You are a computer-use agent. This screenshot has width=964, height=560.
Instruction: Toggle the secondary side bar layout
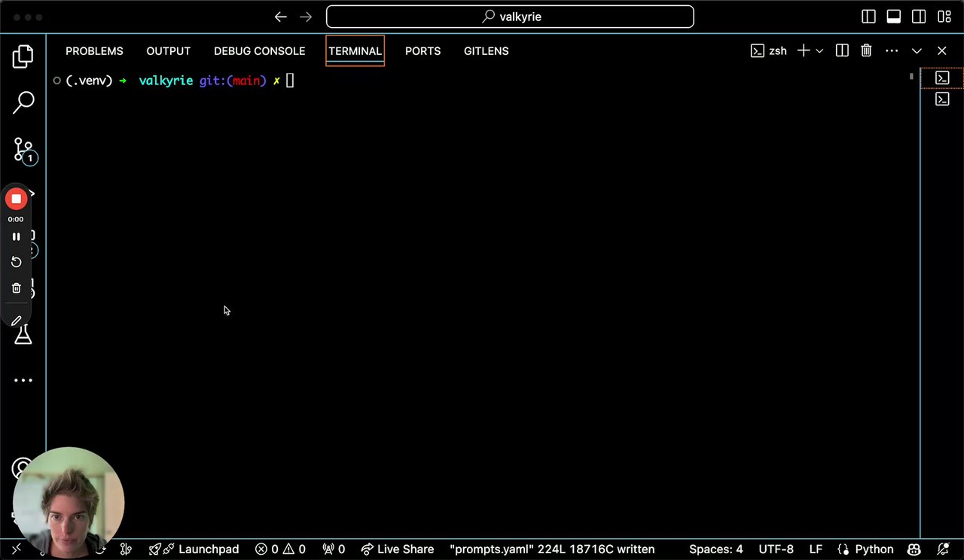pyautogui.click(x=919, y=17)
